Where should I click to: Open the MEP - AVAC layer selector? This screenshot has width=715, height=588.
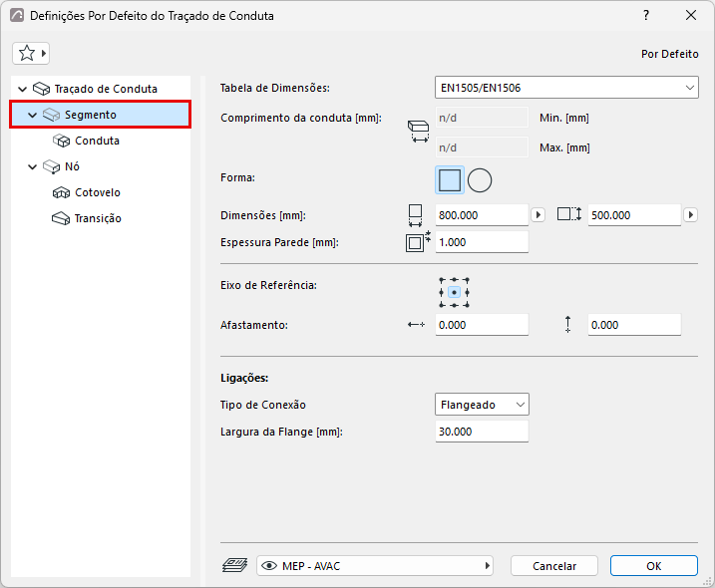point(374,566)
